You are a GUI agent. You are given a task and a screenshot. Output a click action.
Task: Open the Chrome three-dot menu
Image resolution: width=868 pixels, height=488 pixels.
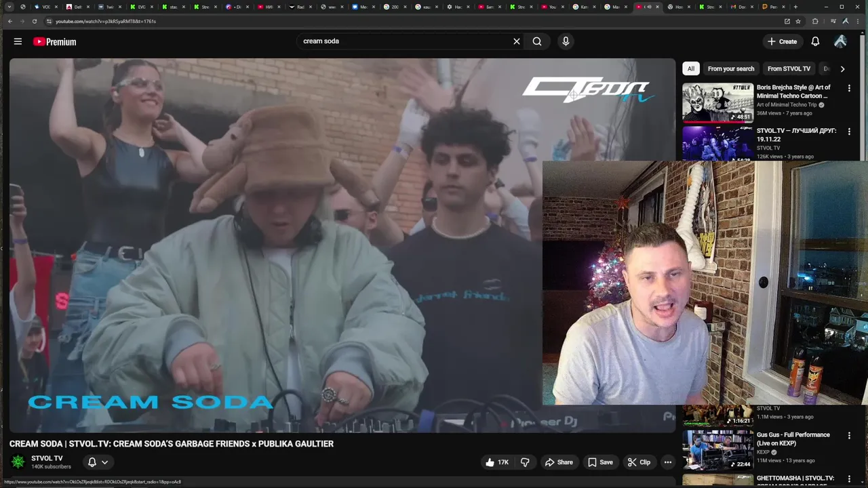coord(858,21)
